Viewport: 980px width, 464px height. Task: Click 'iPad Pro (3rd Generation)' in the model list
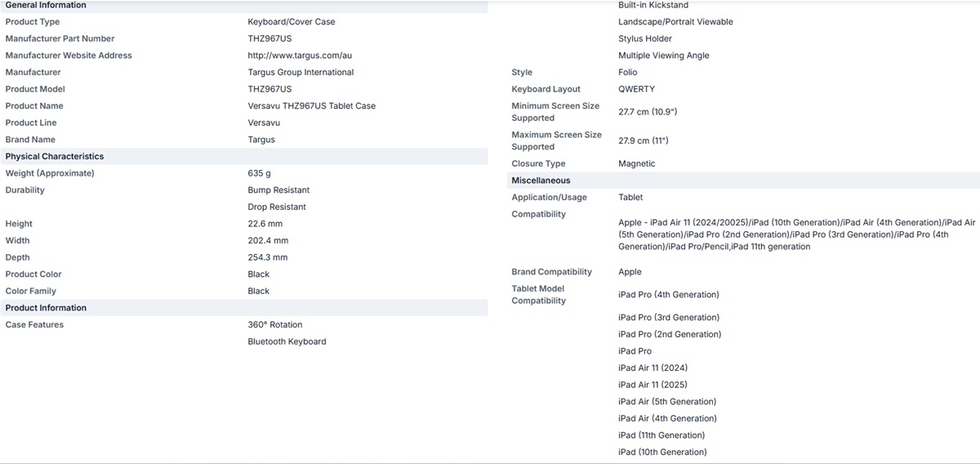(669, 318)
